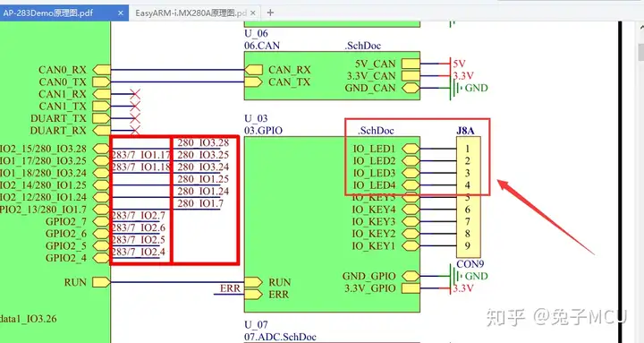
Task: Click the 03.GPIO sheet name label
Action: coord(263,131)
